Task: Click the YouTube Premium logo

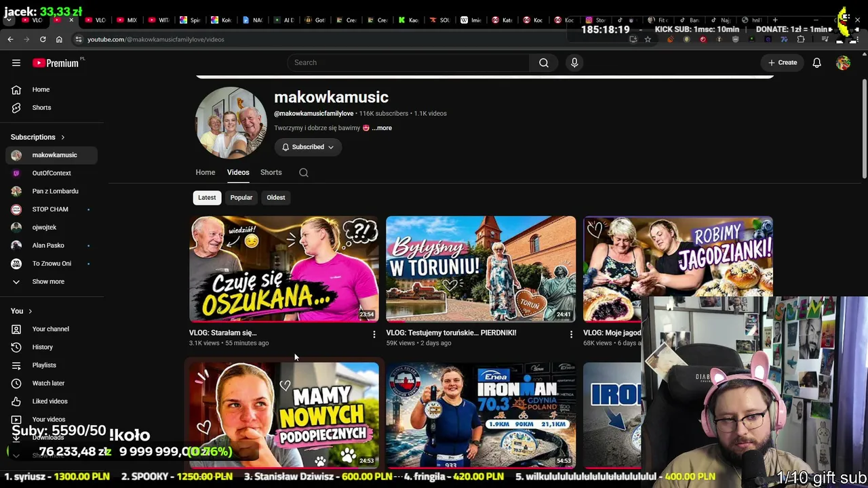Action: (56, 63)
